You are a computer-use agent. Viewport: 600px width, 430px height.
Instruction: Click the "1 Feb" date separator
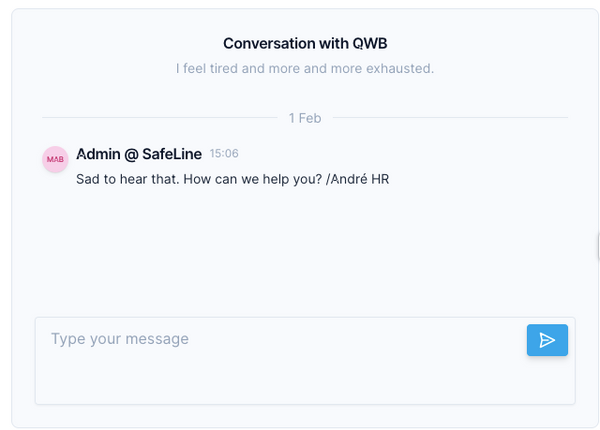305,118
